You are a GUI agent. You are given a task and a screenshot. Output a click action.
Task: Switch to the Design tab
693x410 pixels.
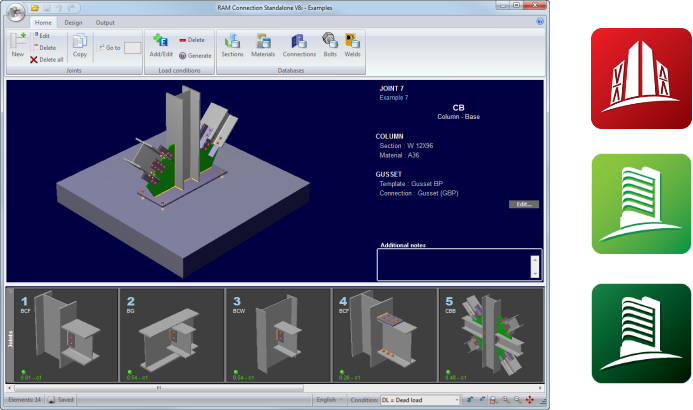pos(73,21)
